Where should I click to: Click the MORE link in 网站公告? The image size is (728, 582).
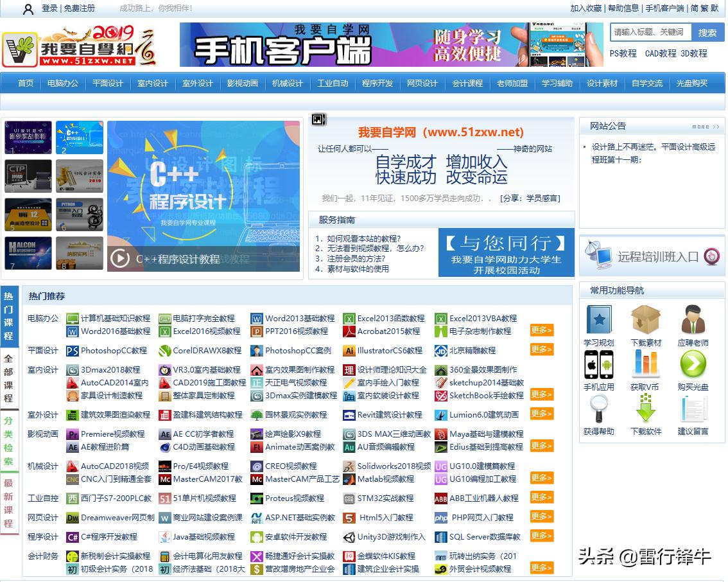tap(706, 127)
